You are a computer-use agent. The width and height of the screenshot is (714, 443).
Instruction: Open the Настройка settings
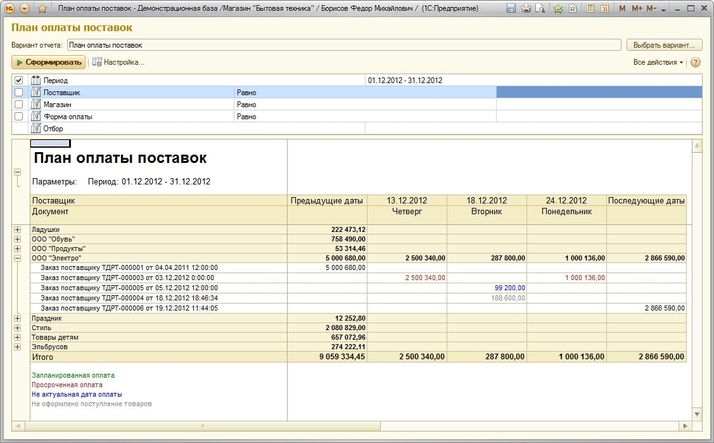pos(119,62)
